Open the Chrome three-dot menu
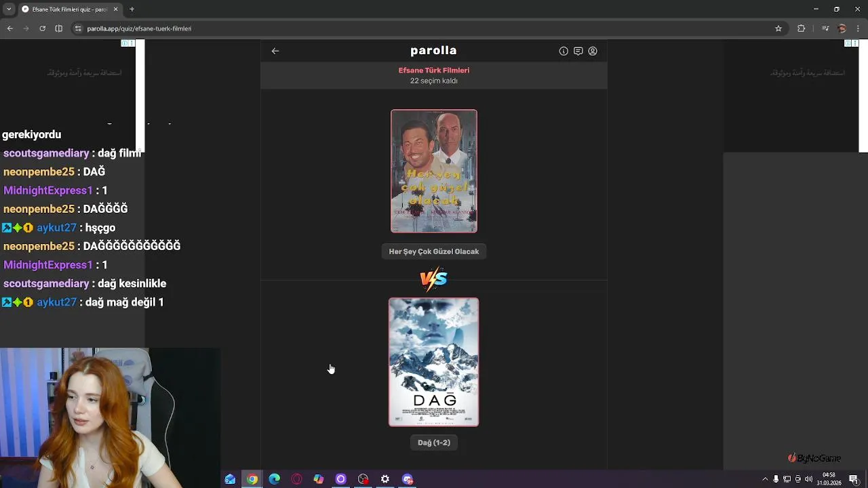Image resolution: width=868 pixels, height=488 pixels. click(x=859, y=28)
